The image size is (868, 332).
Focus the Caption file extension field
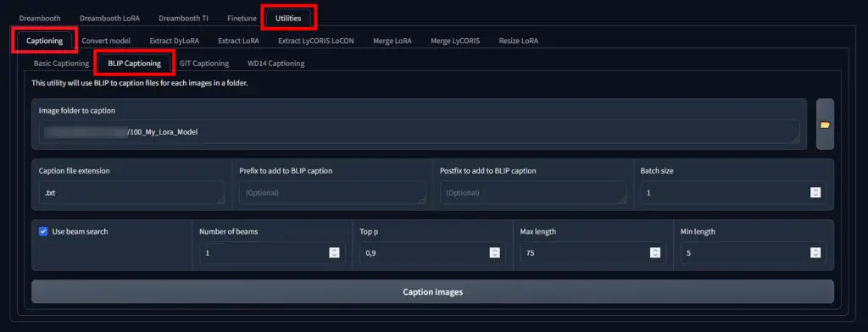[131, 192]
